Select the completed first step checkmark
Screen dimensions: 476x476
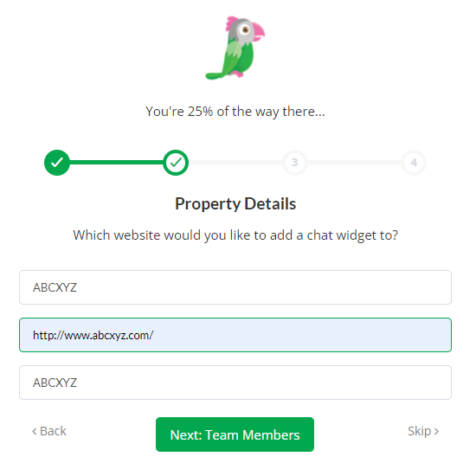pyautogui.click(x=57, y=163)
